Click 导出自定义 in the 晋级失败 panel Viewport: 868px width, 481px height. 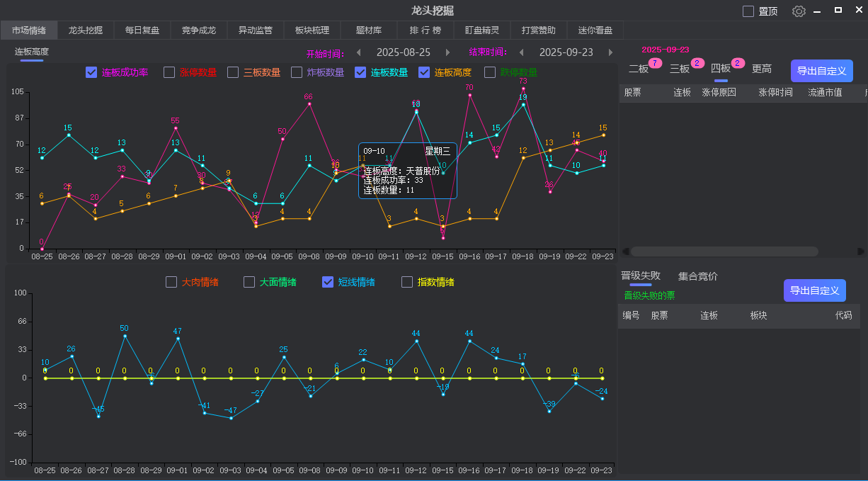point(814,290)
